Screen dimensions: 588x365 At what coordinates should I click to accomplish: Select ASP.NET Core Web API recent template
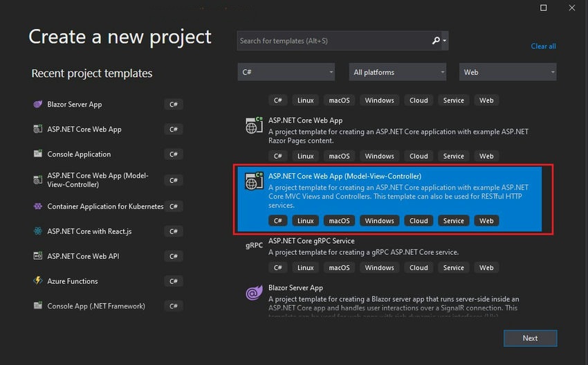point(83,256)
